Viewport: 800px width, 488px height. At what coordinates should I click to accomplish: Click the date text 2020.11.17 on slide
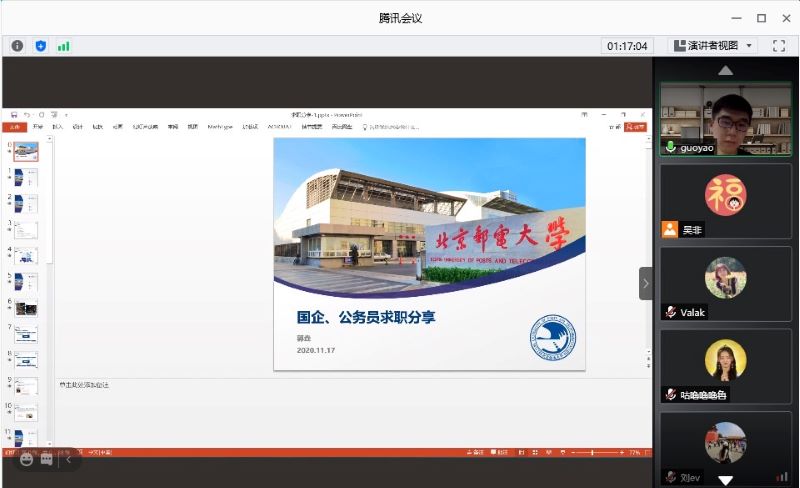click(x=316, y=350)
